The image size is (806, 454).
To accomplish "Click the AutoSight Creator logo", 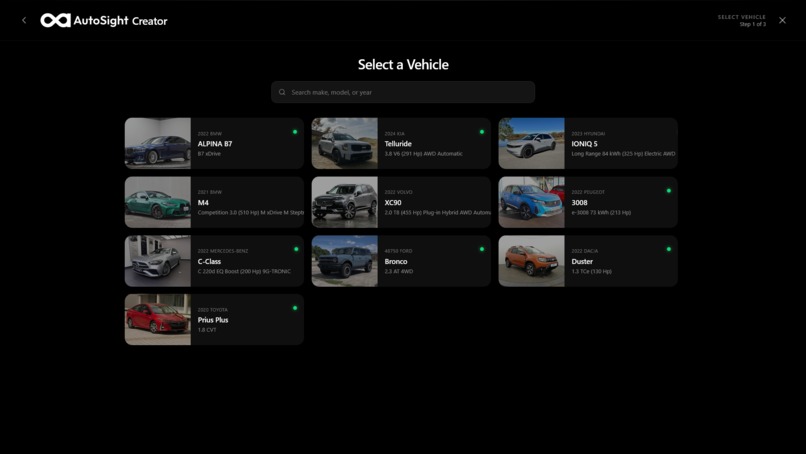I will click(104, 21).
